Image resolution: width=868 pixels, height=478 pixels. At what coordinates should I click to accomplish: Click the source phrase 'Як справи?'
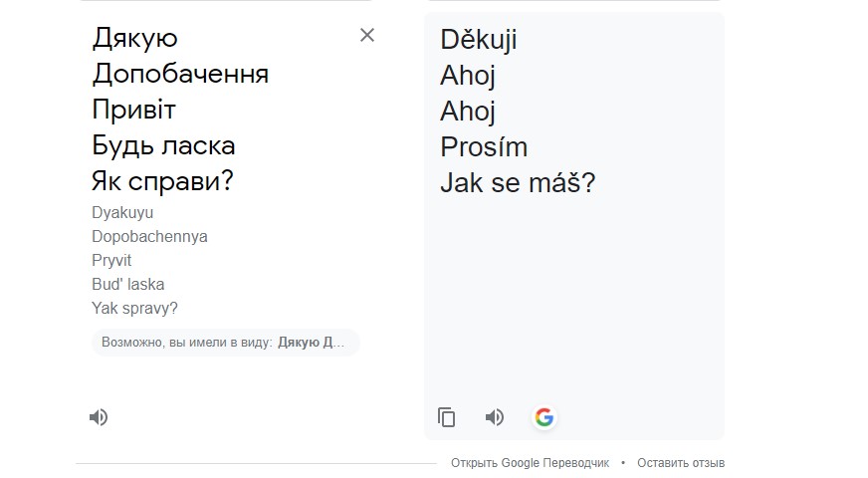[163, 181]
